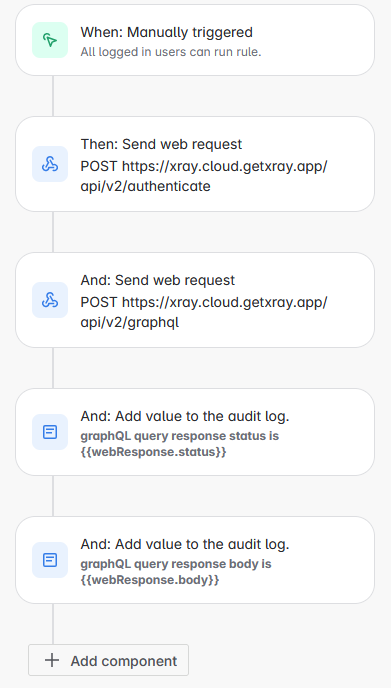391x688 pixels.
Task: Click the graphql web request webhook icon
Action: 50,300
